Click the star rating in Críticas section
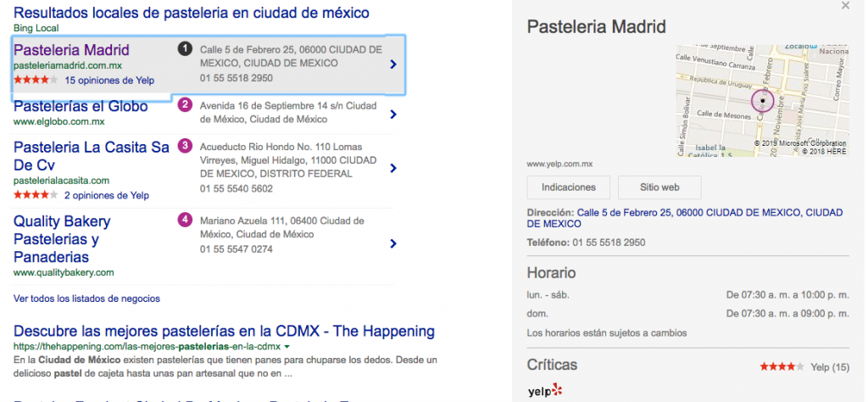This screenshot has width=868, height=402. 782,366
